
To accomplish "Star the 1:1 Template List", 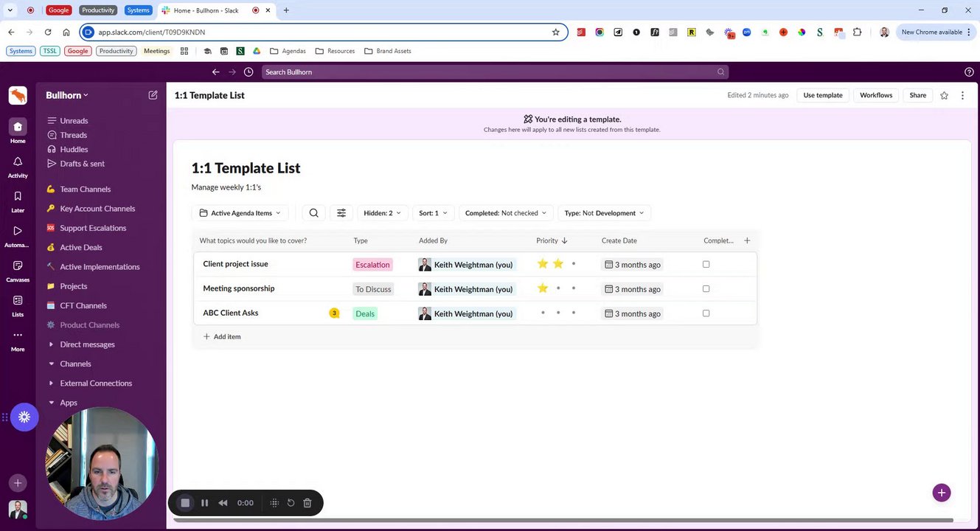I will [944, 95].
